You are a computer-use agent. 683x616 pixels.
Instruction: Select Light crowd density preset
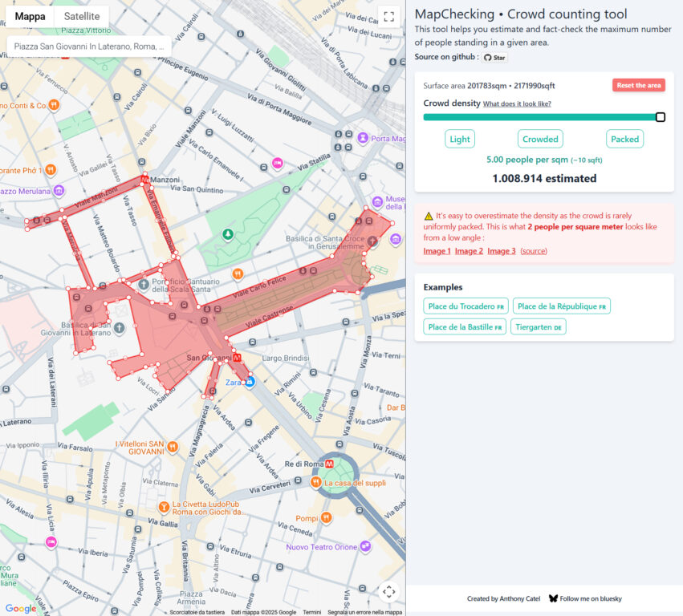460,139
